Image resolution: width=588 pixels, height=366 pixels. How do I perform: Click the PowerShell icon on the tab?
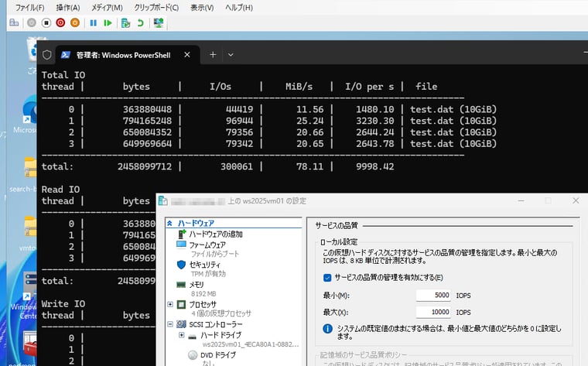[x=66, y=55]
